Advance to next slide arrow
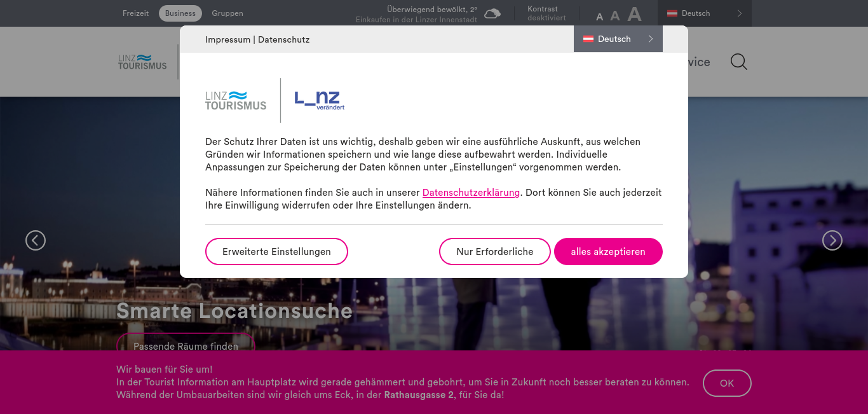This screenshot has width=868, height=414. tap(832, 240)
